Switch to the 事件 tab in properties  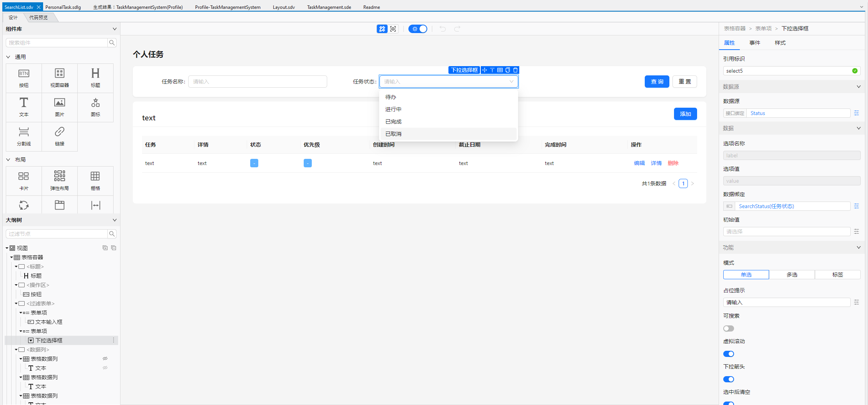755,43
